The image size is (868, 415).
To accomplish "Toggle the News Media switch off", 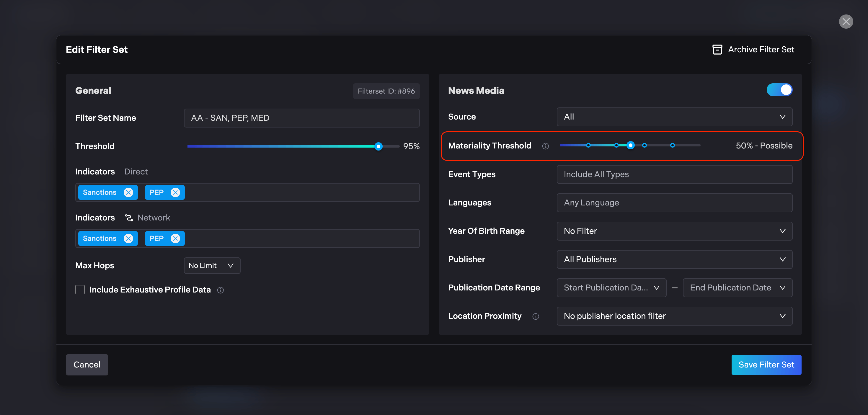I will [779, 90].
